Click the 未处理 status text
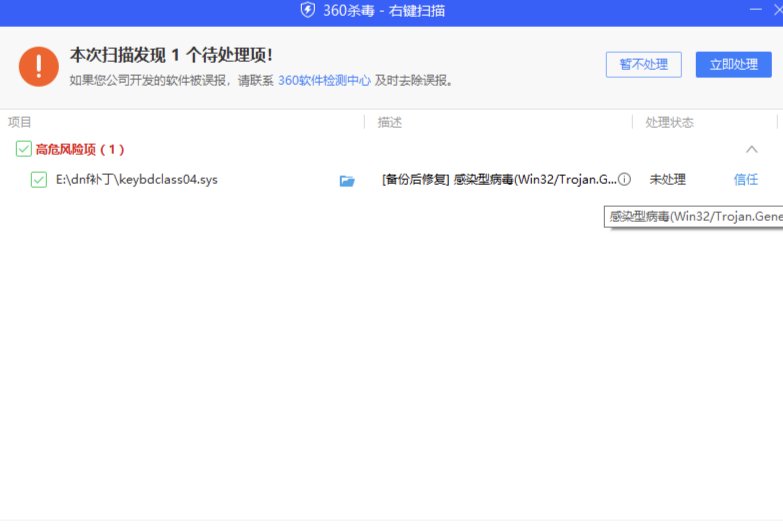The image size is (783, 531). (x=668, y=179)
